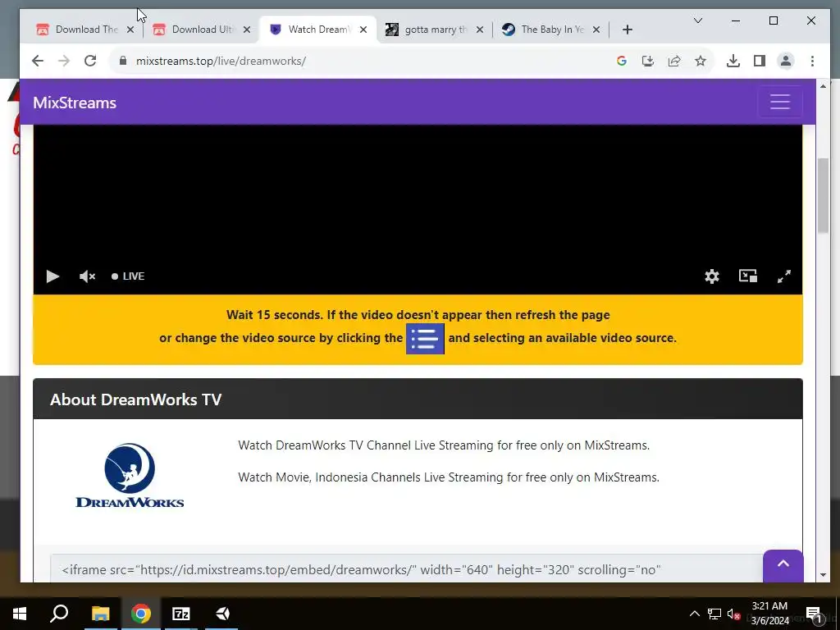Click the LIVE indicator in player
This screenshot has height=630, width=840.
coord(128,276)
